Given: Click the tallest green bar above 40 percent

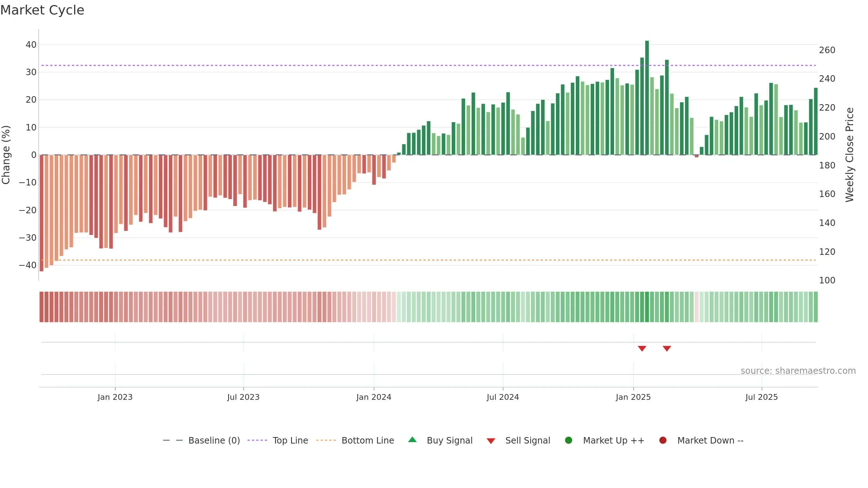Looking at the screenshot, I should (x=647, y=98).
